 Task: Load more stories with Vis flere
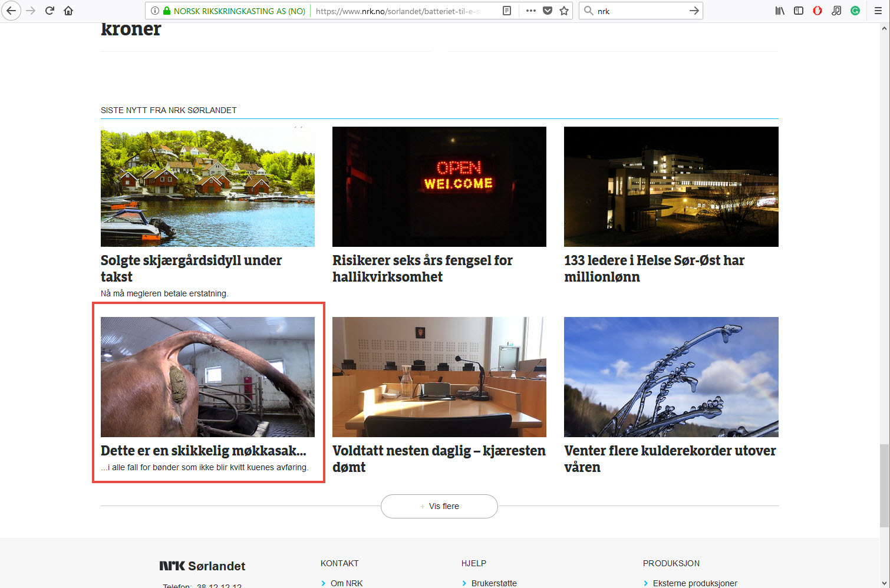[439, 506]
